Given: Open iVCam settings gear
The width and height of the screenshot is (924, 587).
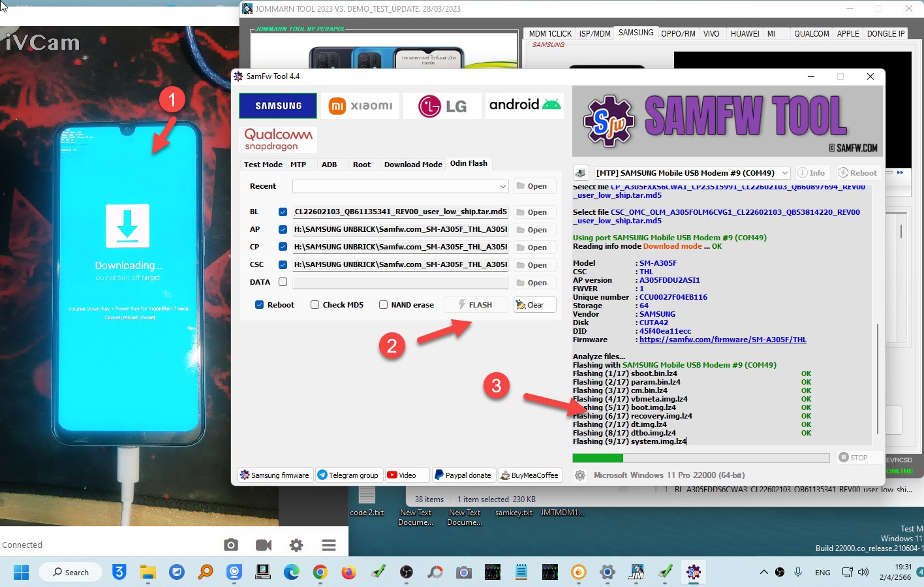Looking at the screenshot, I should [x=296, y=545].
